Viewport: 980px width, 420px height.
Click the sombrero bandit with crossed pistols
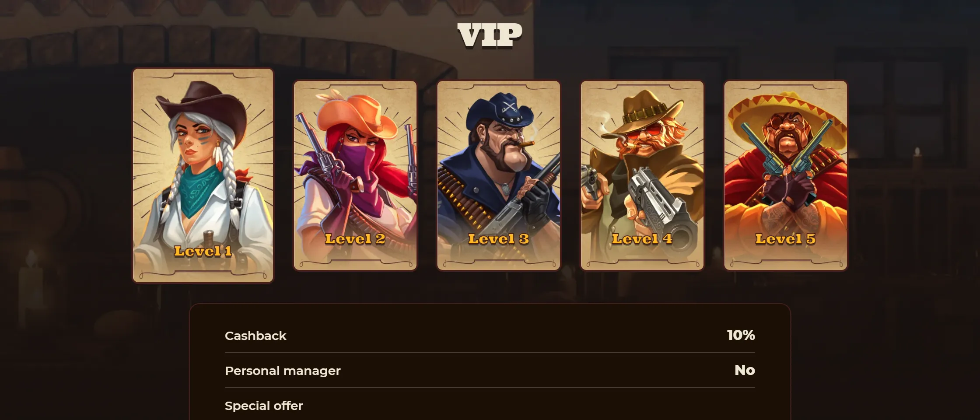[786, 162]
